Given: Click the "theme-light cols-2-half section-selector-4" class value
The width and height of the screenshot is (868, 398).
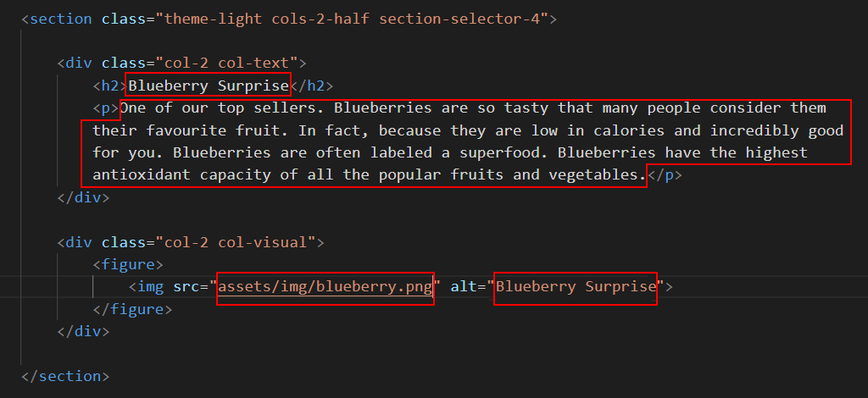Looking at the screenshot, I should [x=352, y=19].
